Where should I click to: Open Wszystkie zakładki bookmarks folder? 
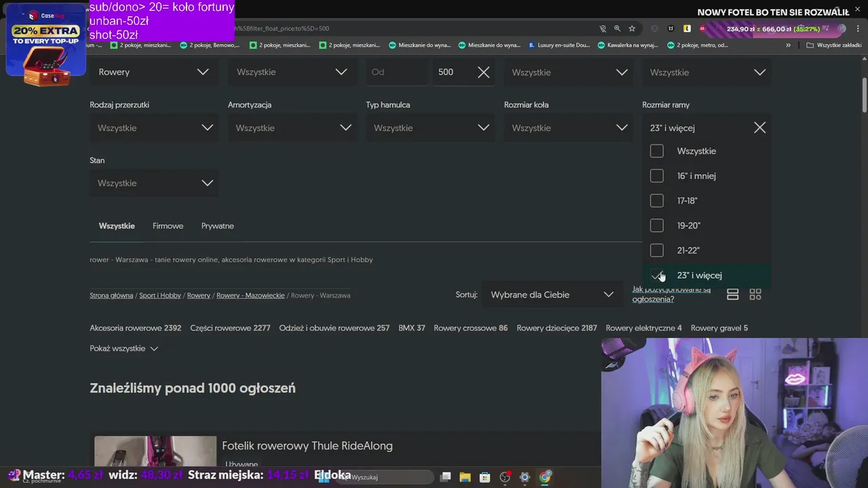tap(833, 45)
